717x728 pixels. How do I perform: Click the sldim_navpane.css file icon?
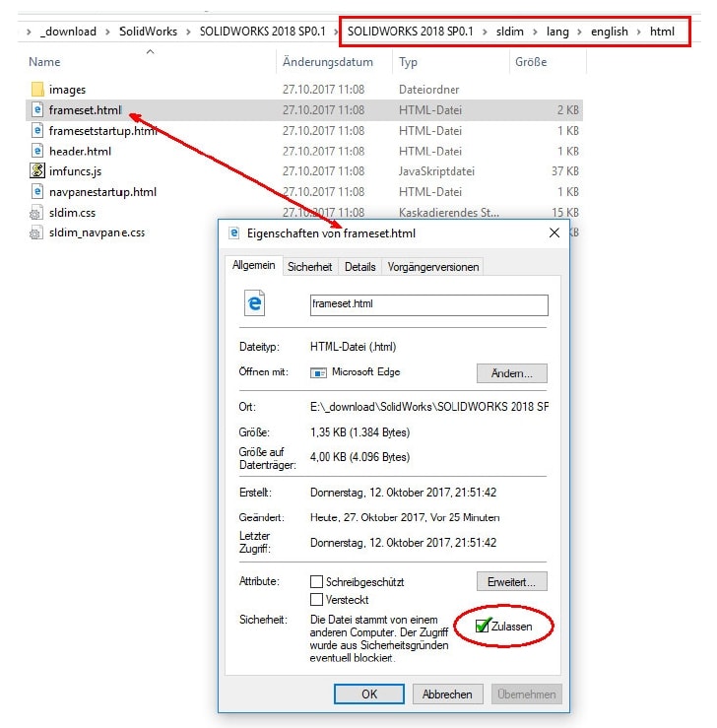(35, 232)
